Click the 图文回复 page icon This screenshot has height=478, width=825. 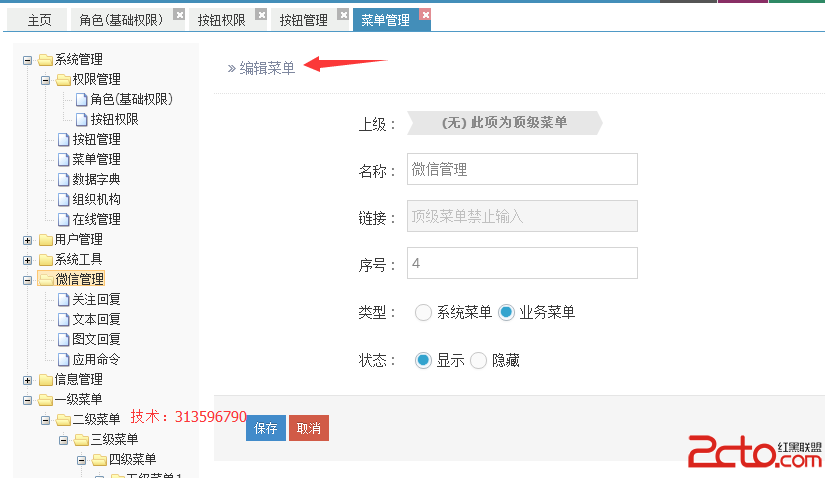pos(64,340)
